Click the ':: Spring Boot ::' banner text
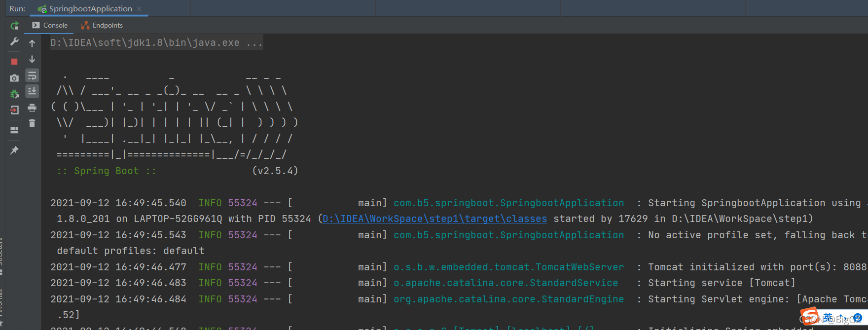This screenshot has height=330, width=868. click(107, 171)
